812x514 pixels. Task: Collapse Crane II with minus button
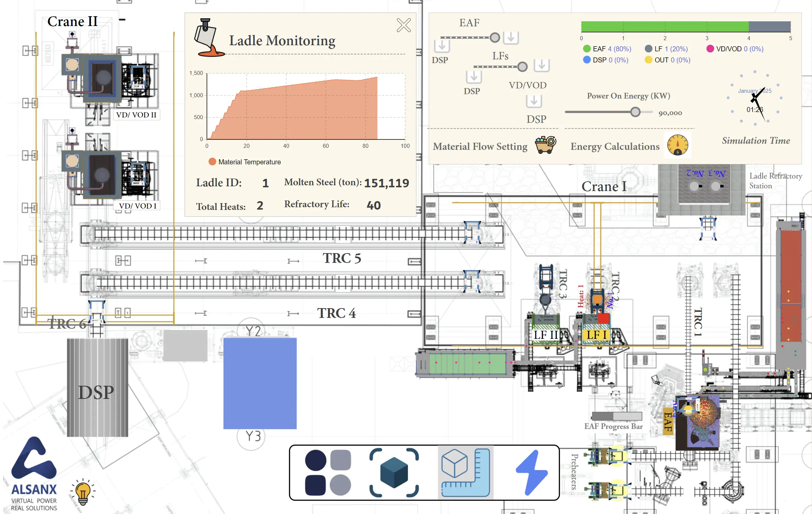[x=122, y=20]
